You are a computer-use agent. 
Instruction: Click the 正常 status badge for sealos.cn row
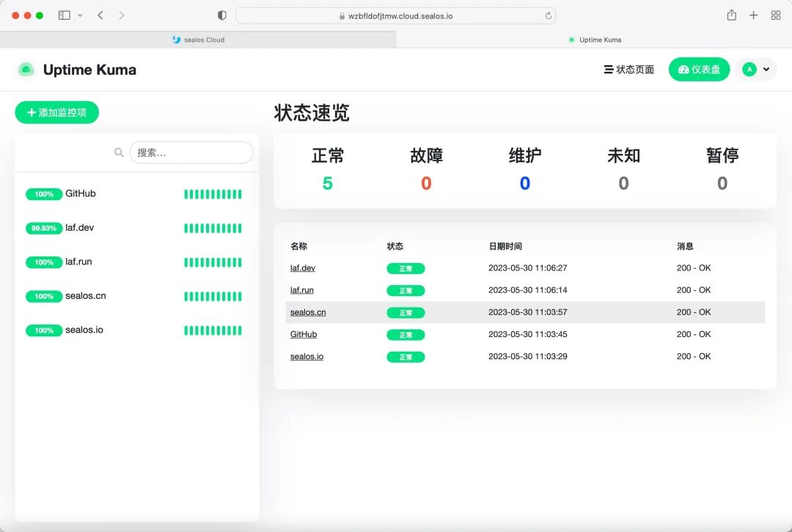click(406, 313)
